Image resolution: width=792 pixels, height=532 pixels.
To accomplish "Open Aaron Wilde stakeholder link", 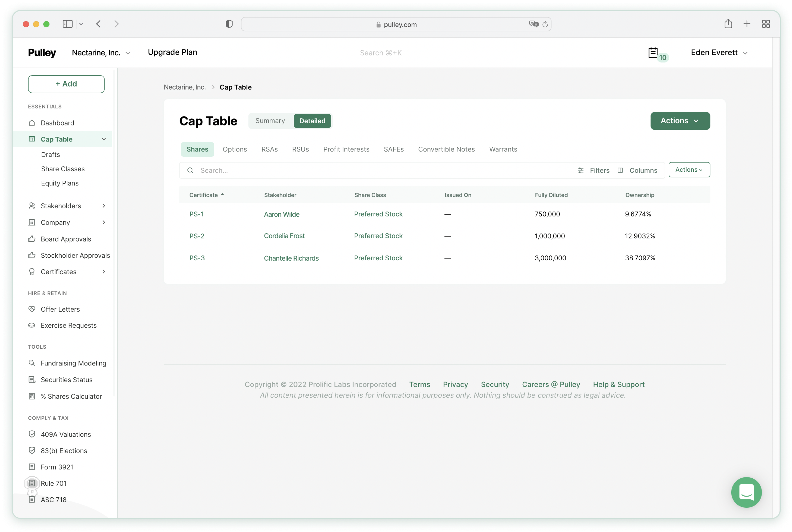I will pyautogui.click(x=282, y=215).
